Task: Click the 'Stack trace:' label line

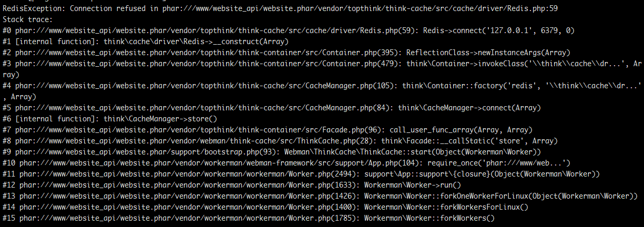Action: [27, 19]
